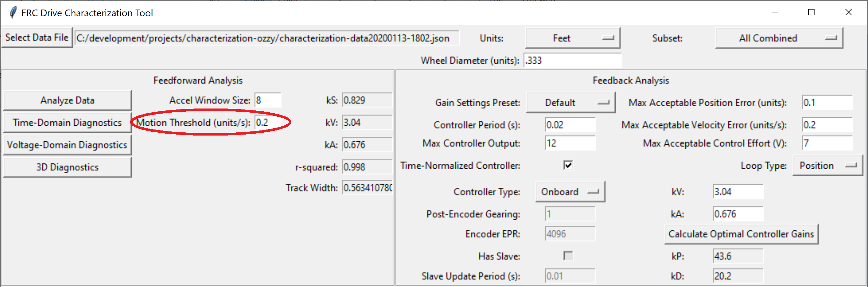The width and height of the screenshot is (868, 287).
Task: Click the Python feather icon in title bar
Action: click(x=13, y=12)
